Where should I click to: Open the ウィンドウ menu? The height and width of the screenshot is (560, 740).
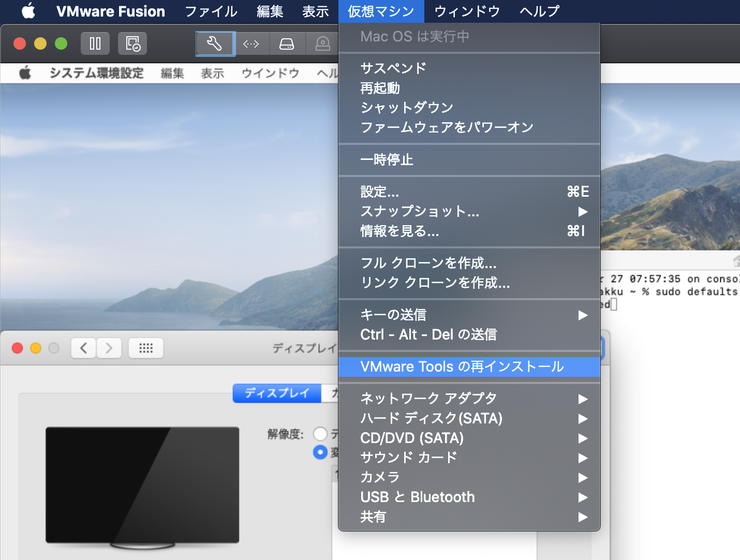click(467, 11)
